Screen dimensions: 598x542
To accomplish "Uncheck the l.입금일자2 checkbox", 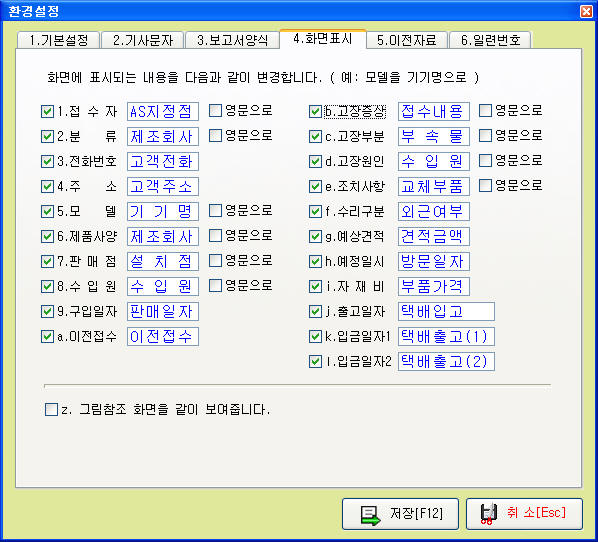I will tap(315, 361).
